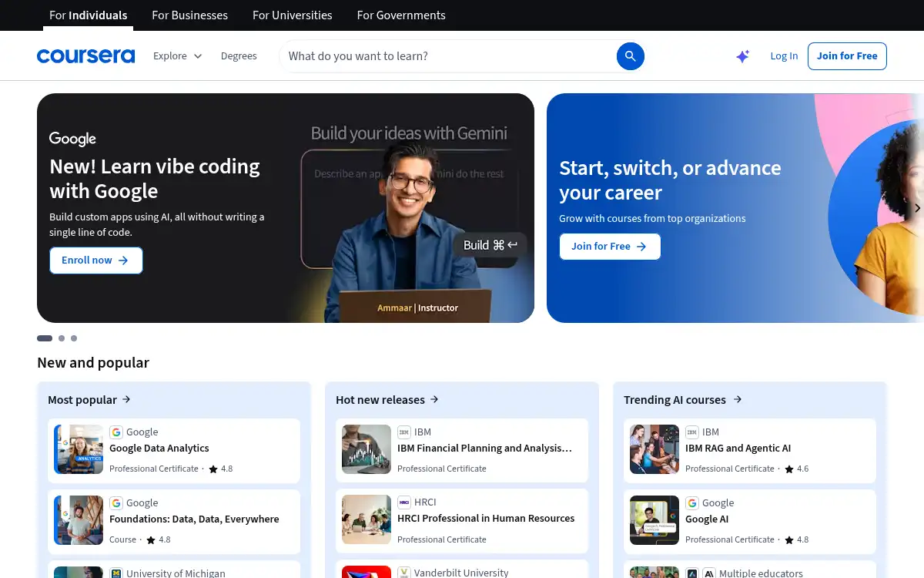
Task: Open the IBM RAG and Agentic AI title
Action: (738, 449)
